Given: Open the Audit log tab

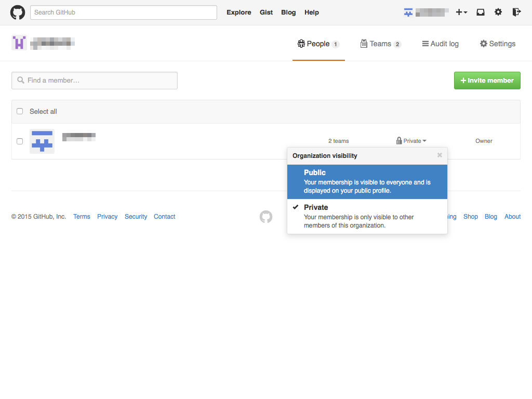Looking at the screenshot, I should click(440, 44).
